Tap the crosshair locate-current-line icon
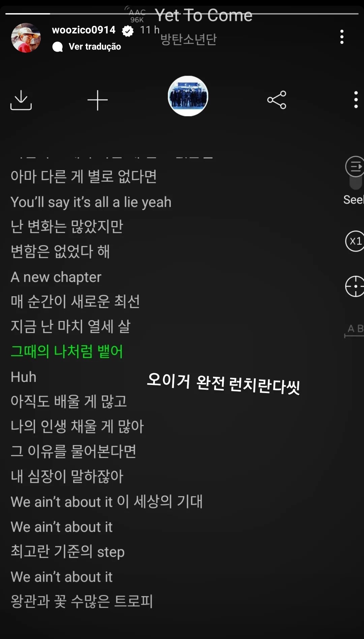364x639 pixels. click(x=355, y=286)
